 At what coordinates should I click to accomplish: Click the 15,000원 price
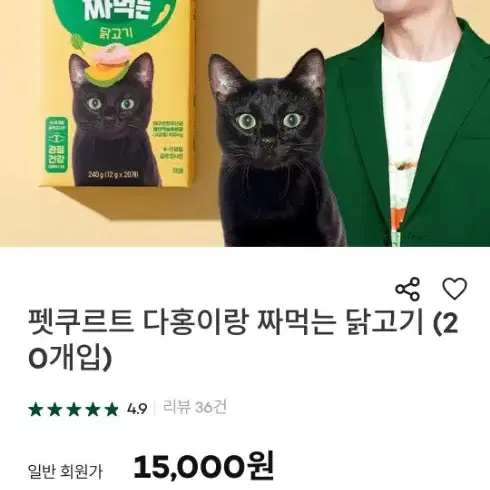204,465
